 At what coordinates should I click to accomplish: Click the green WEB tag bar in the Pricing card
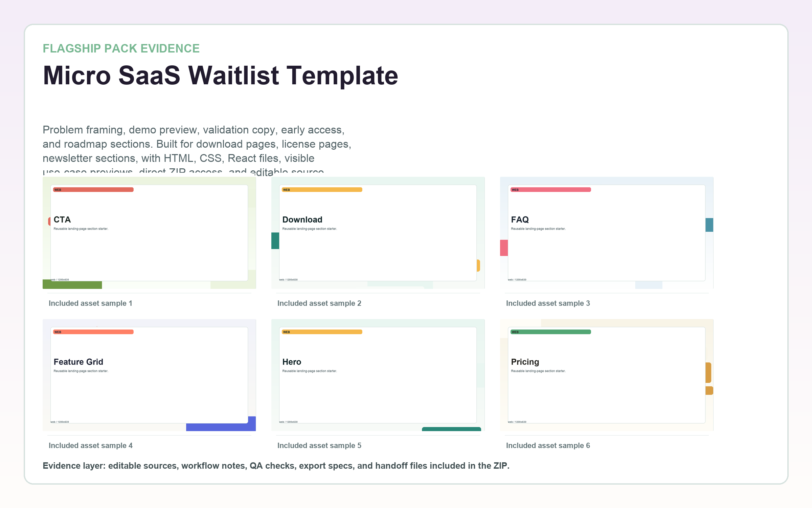point(551,332)
